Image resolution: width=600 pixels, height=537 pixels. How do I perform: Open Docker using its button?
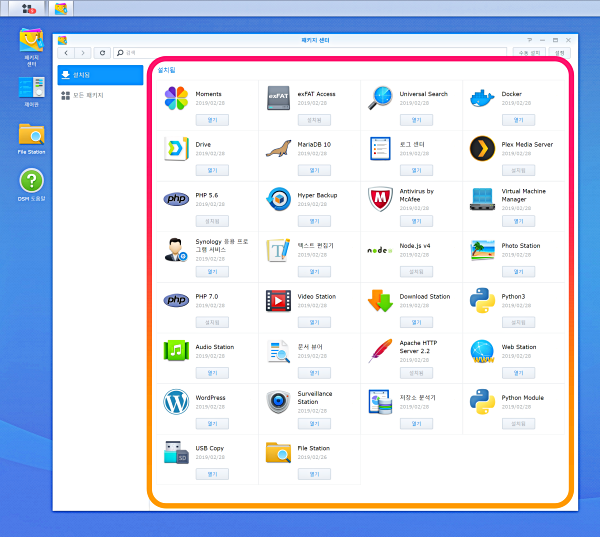(518, 120)
